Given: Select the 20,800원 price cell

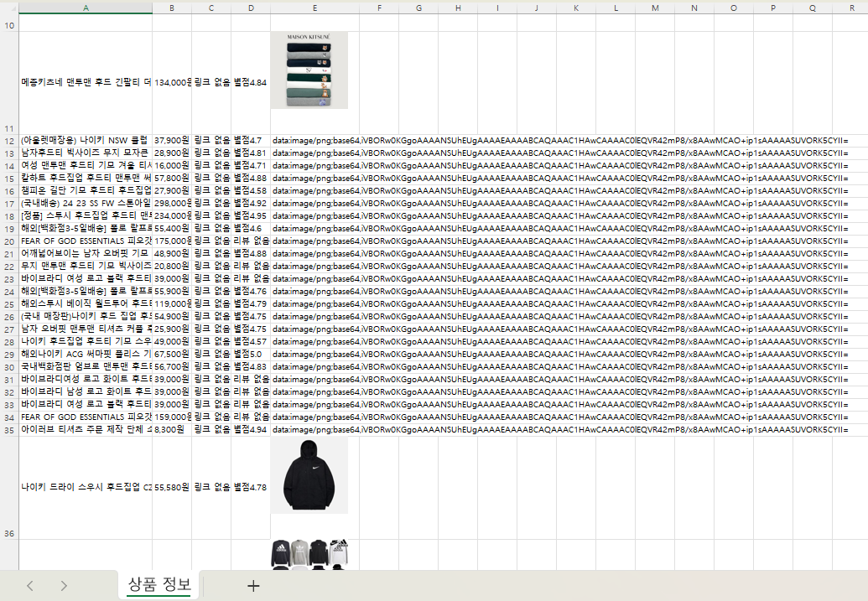Looking at the screenshot, I should 172,267.
